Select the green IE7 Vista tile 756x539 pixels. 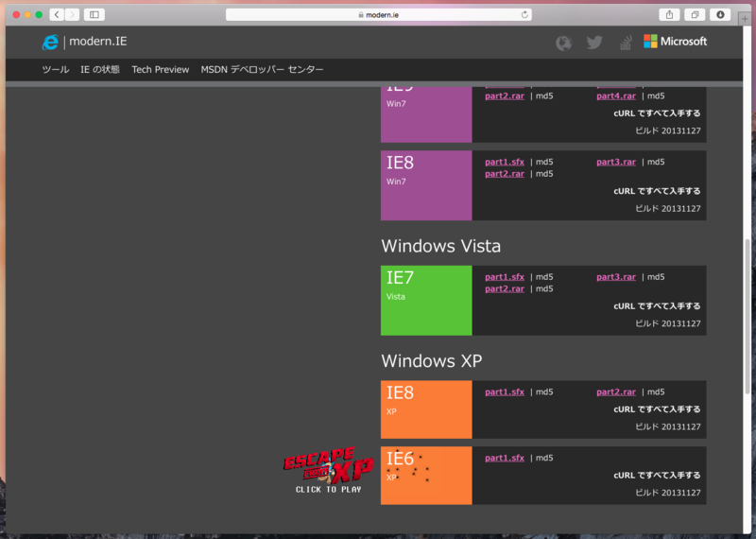tap(426, 301)
